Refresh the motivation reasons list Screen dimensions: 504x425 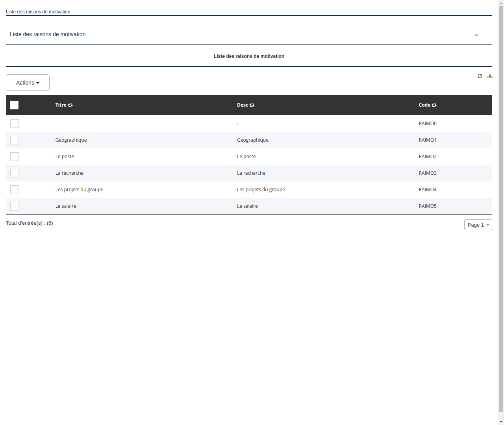[480, 76]
